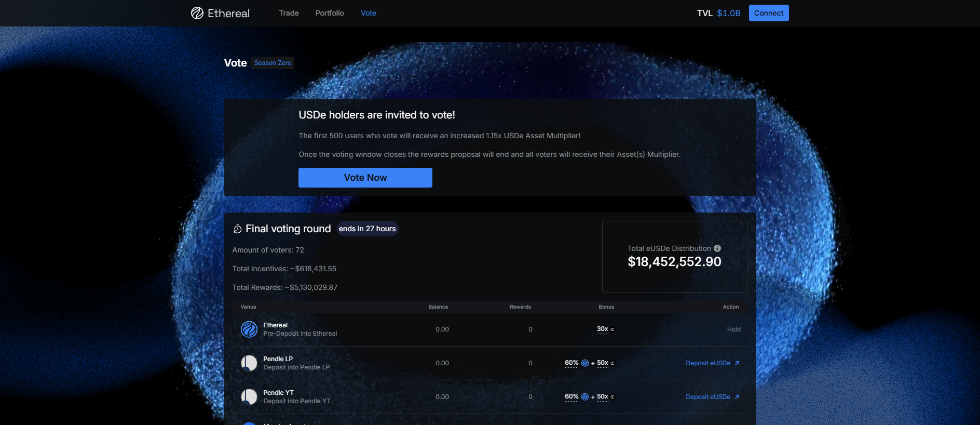Click the Total Rewards ~$5,130,029.87 line
The width and height of the screenshot is (980, 425).
coord(285,287)
